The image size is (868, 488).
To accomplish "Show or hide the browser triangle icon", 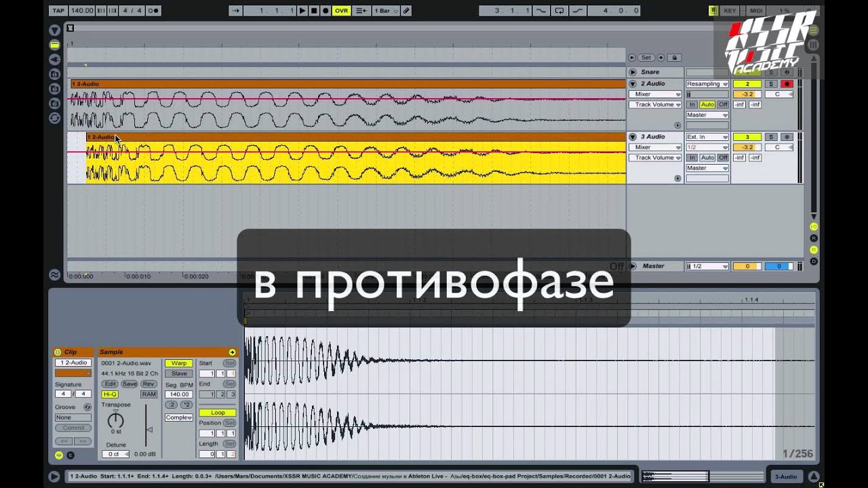I will [x=54, y=30].
